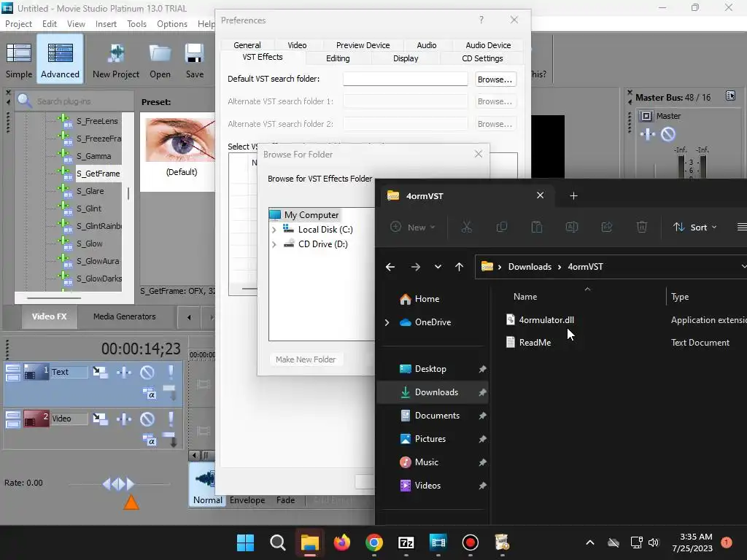Click Downloads in Explorer breadcrumb path
Image resolution: width=747 pixels, height=560 pixels.
click(530, 267)
